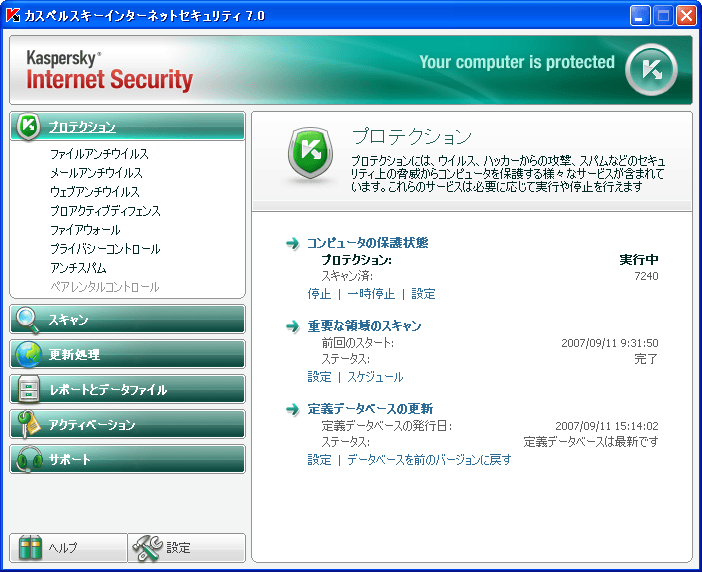Click the globe icon for 更新処理
The image size is (702, 572).
point(28,354)
